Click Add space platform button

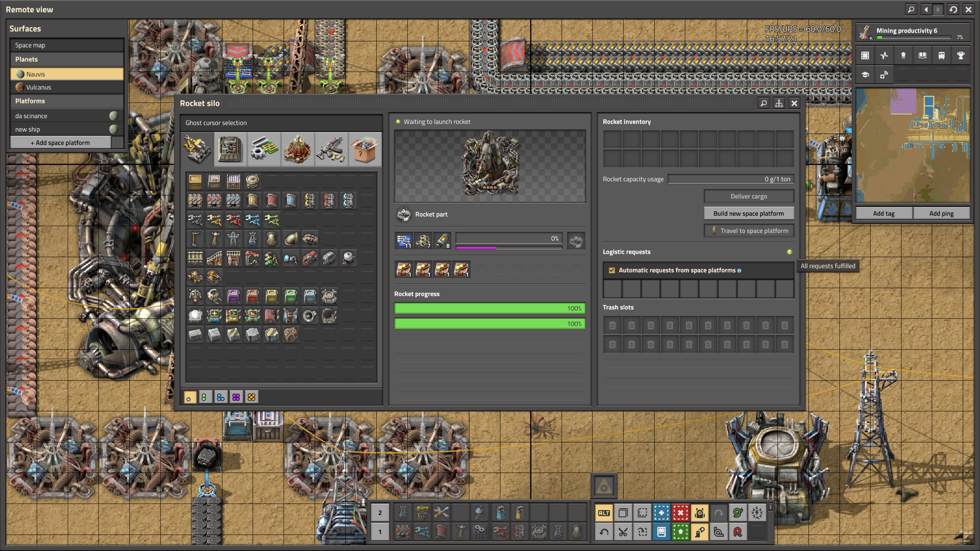click(60, 143)
